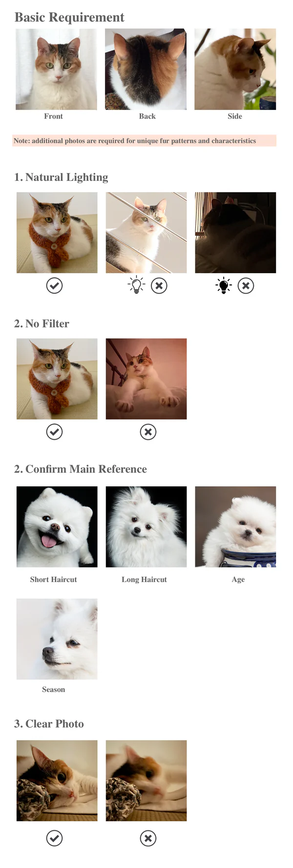Click the checkmark icon under No Filter

pyautogui.click(x=54, y=432)
